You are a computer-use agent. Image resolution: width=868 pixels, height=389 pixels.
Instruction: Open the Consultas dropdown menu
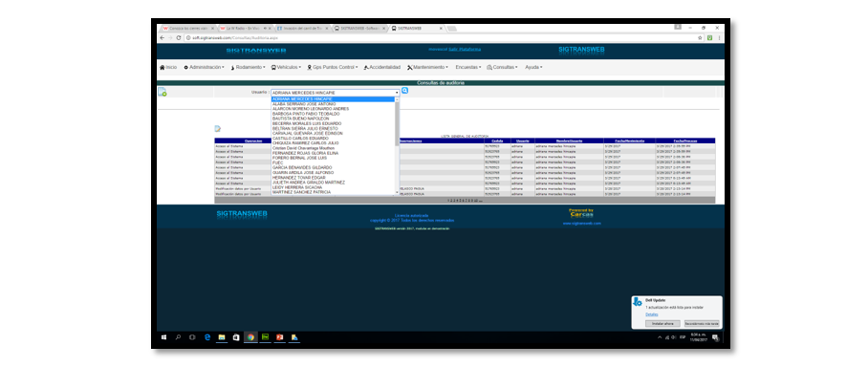[x=502, y=68]
